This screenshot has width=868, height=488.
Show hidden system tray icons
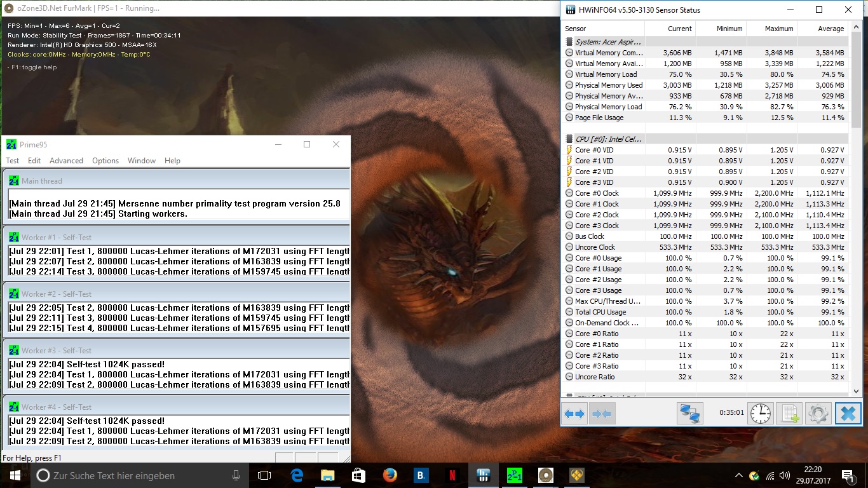738,475
